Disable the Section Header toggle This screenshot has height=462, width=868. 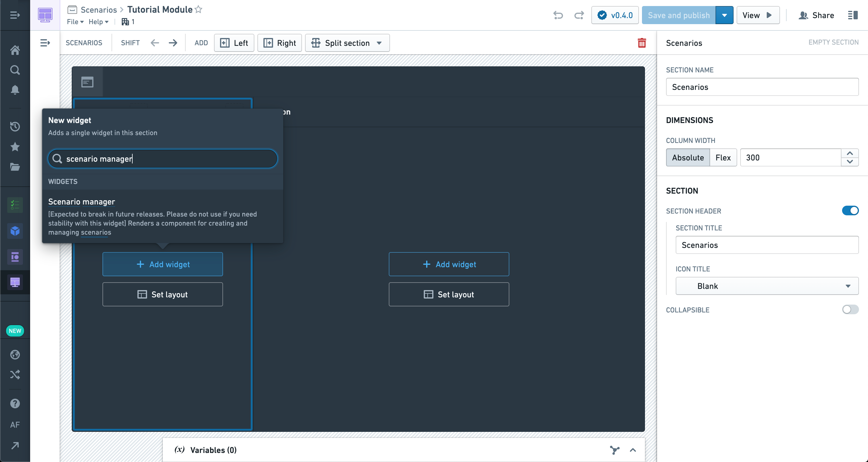tap(850, 211)
